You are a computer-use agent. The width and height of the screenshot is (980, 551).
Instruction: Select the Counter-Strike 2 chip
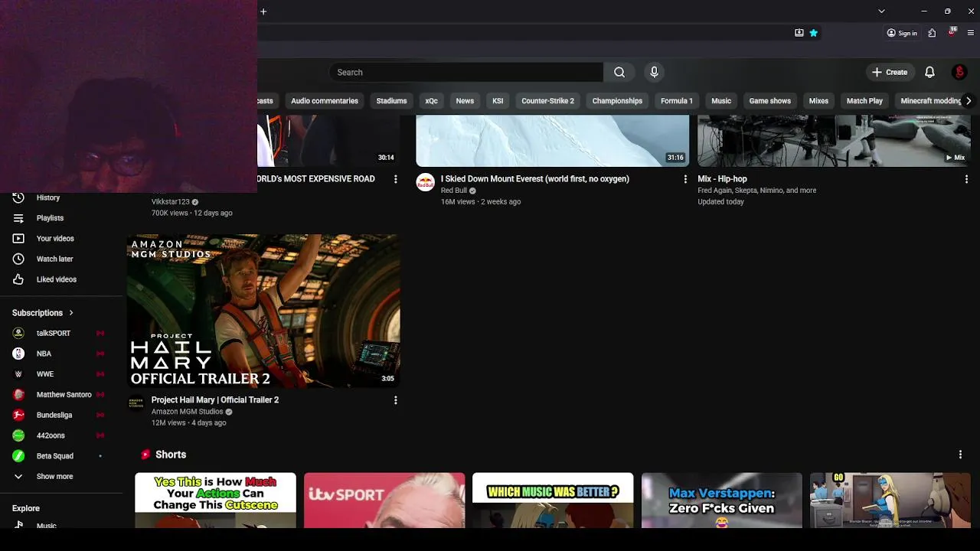coord(547,101)
